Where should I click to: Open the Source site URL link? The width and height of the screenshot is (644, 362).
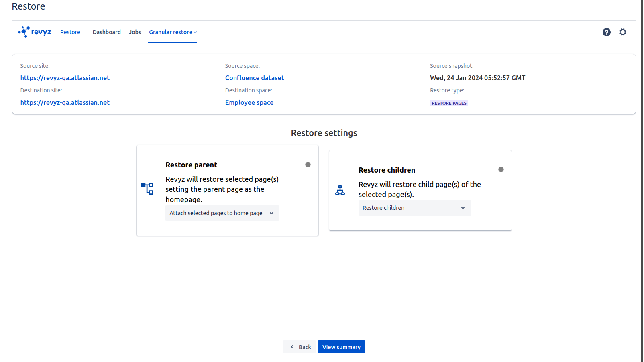[65, 78]
